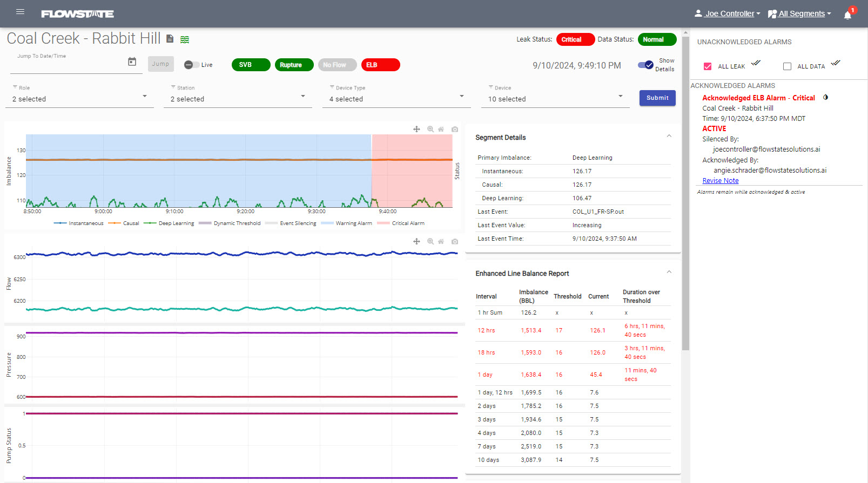
Task: Toggle Deep Learning series in chart legend
Action: pos(169,223)
